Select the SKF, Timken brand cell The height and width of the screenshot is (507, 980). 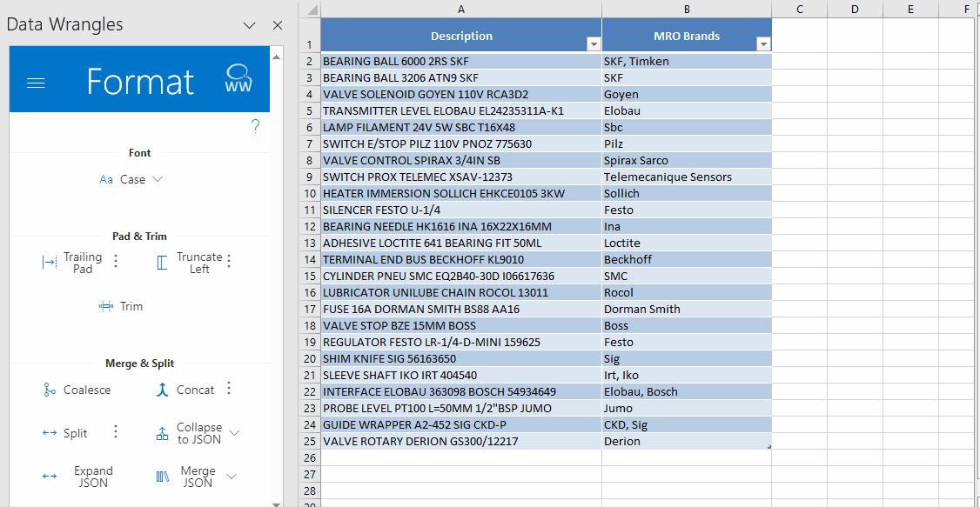(687, 61)
